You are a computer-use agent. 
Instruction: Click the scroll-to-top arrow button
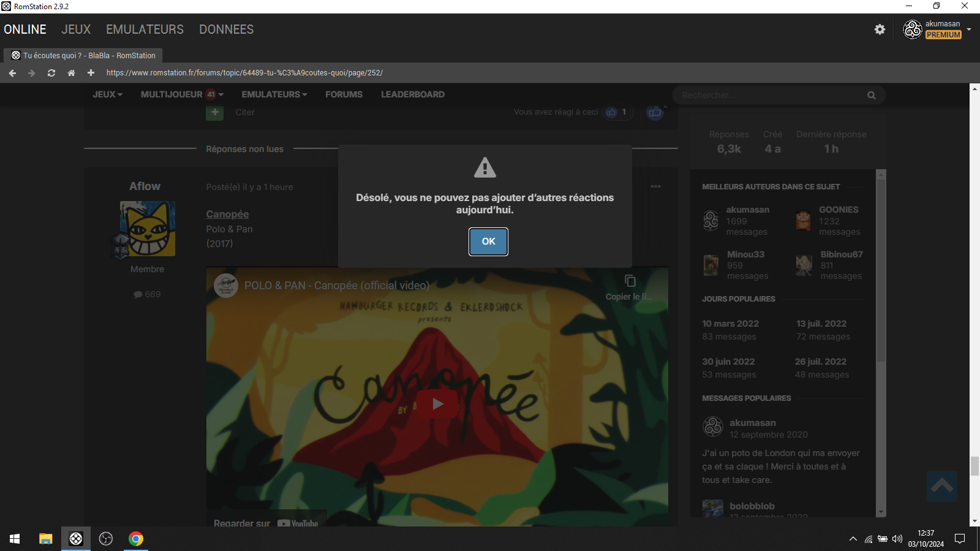point(941,487)
